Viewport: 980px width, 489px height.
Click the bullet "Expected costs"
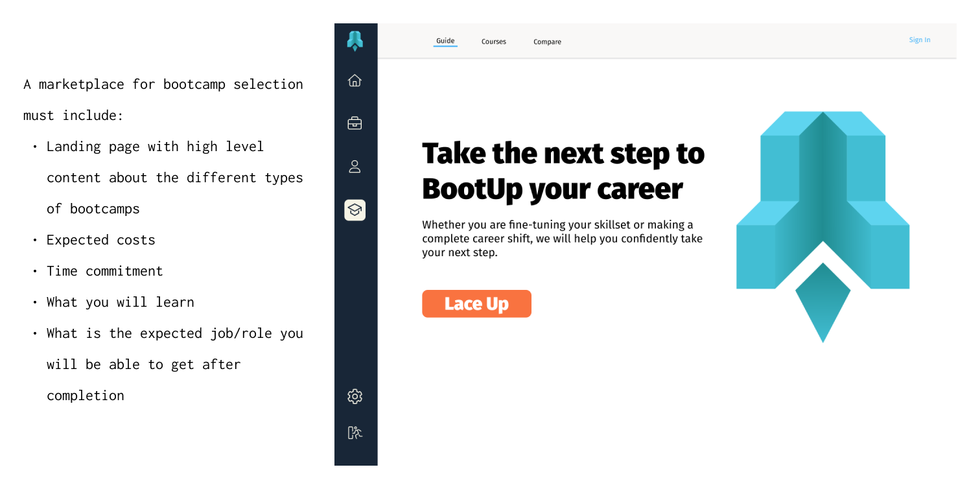pyautogui.click(x=101, y=240)
